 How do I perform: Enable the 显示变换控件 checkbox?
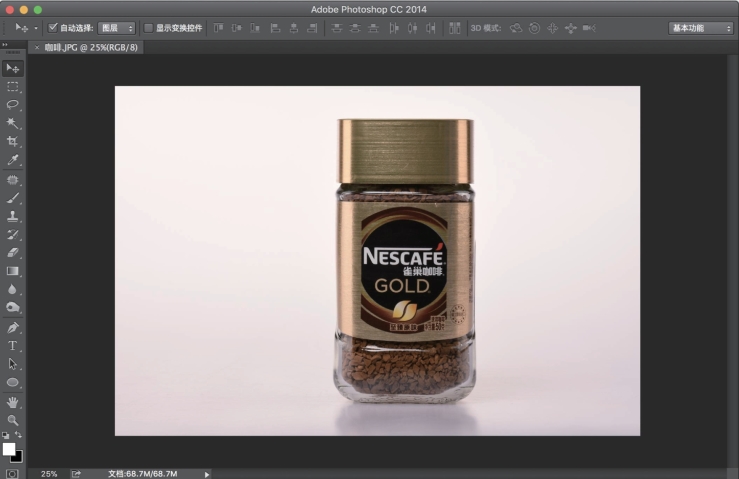point(148,28)
